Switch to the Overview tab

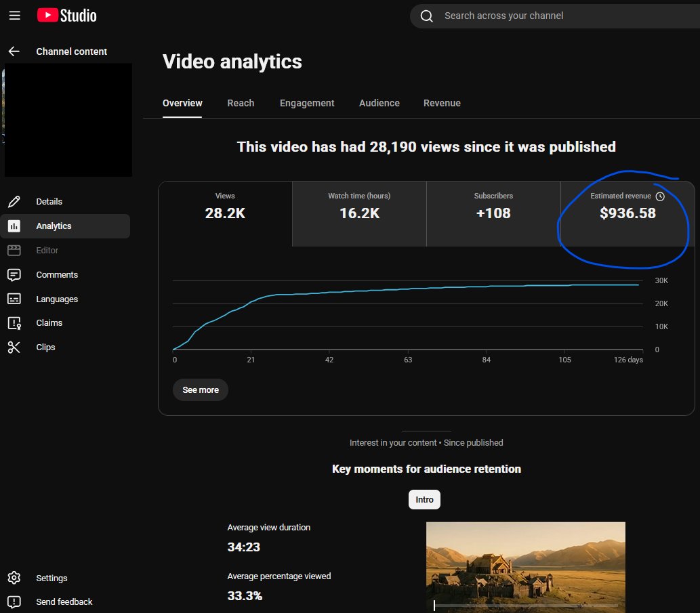pyautogui.click(x=182, y=103)
